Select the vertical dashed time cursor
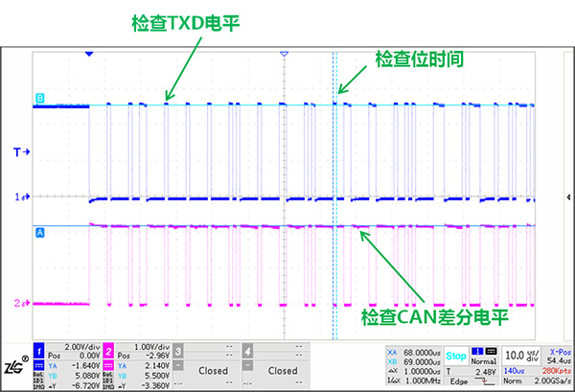The height and width of the screenshot is (392, 575). [x=333, y=192]
